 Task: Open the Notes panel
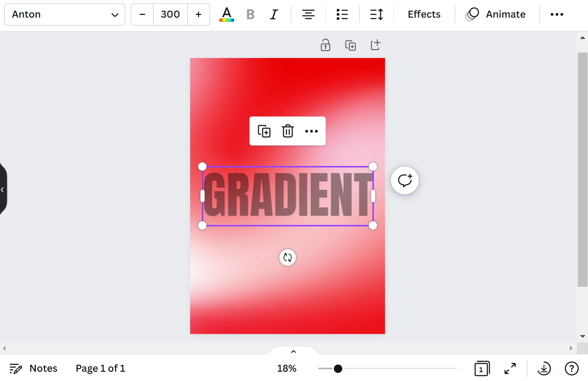[x=33, y=368]
